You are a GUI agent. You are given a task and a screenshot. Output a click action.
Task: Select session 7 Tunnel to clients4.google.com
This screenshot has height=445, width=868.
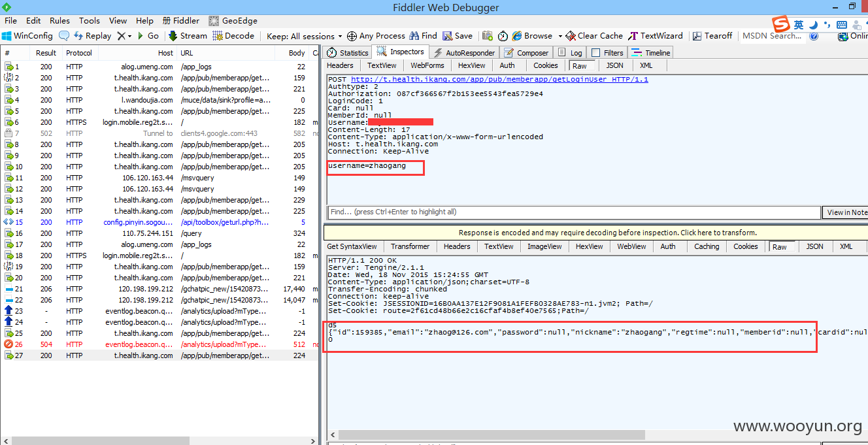tap(159, 133)
